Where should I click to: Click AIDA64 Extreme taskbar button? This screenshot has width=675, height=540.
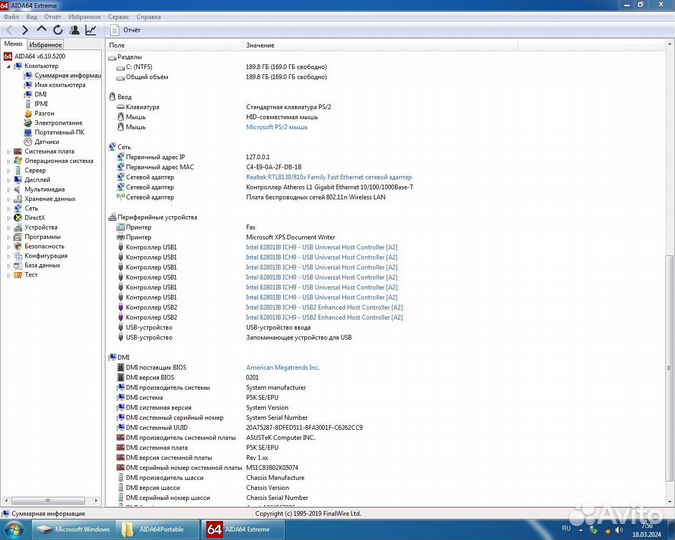click(243, 529)
